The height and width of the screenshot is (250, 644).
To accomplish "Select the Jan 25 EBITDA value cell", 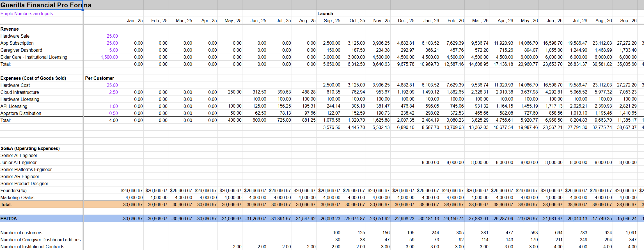I will (132, 219).
